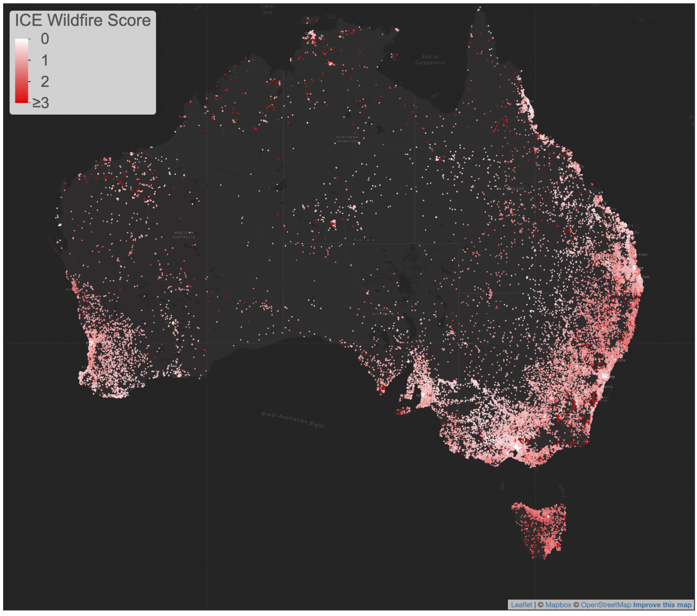Viewport: 697px width, 616px height.
Task: Click the legend label 0
Action: [x=45, y=39]
